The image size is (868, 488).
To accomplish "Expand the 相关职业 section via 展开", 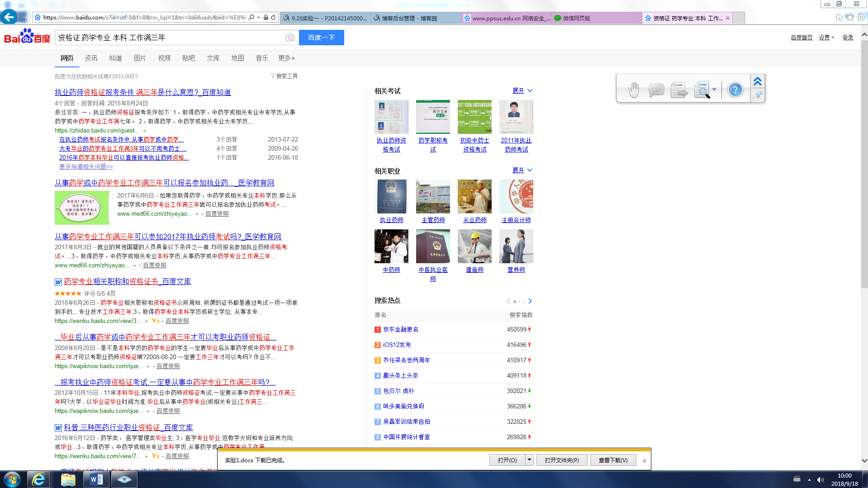I will [522, 171].
